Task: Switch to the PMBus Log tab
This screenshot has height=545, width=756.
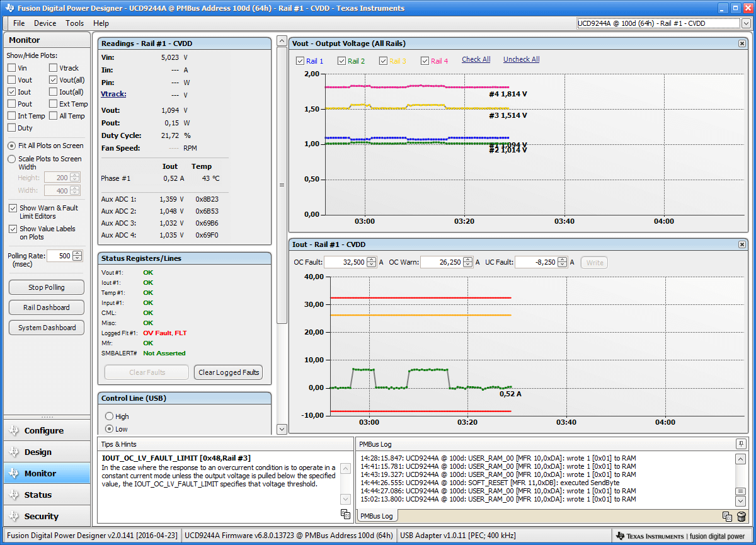Action: (377, 516)
